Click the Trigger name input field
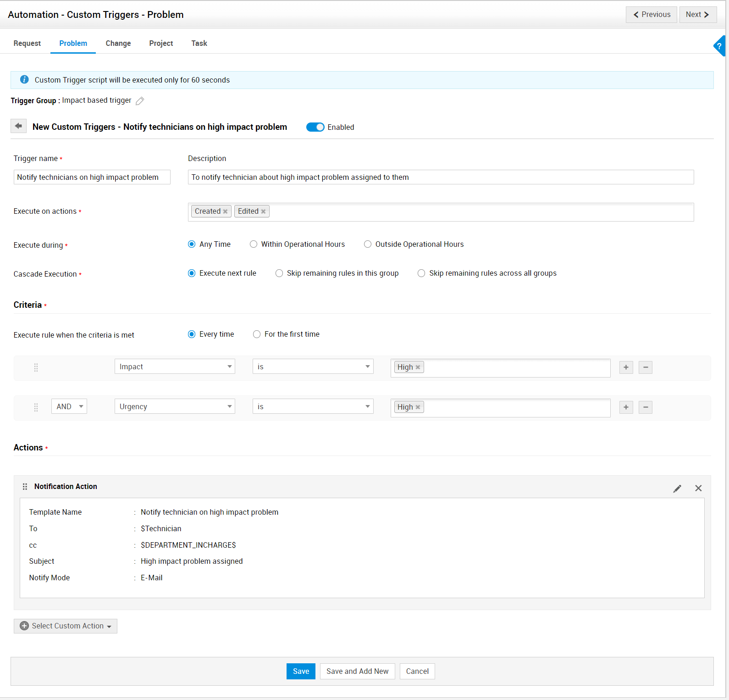This screenshot has height=700, width=729. point(92,178)
